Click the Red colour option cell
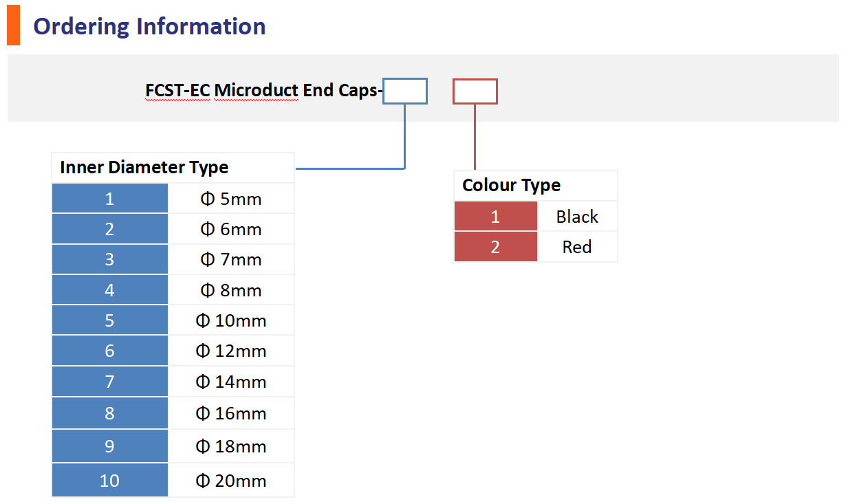The width and height of the screenshot is (848, 504). (577, 247)
